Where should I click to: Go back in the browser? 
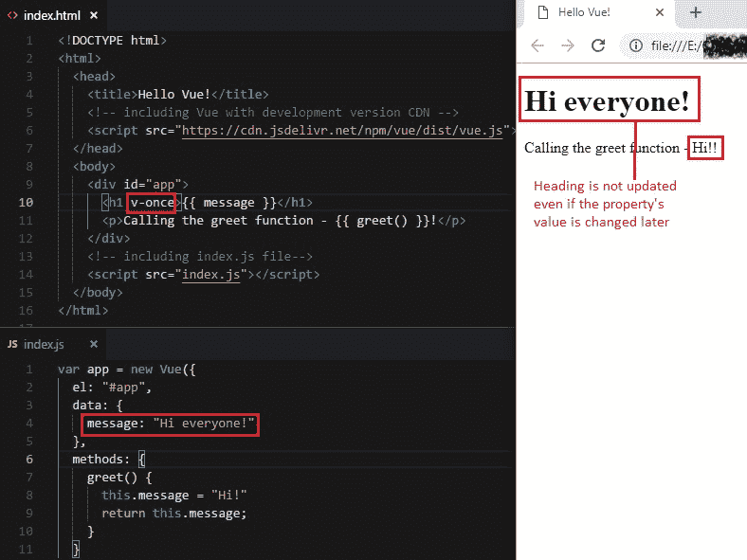coord(537,45)
